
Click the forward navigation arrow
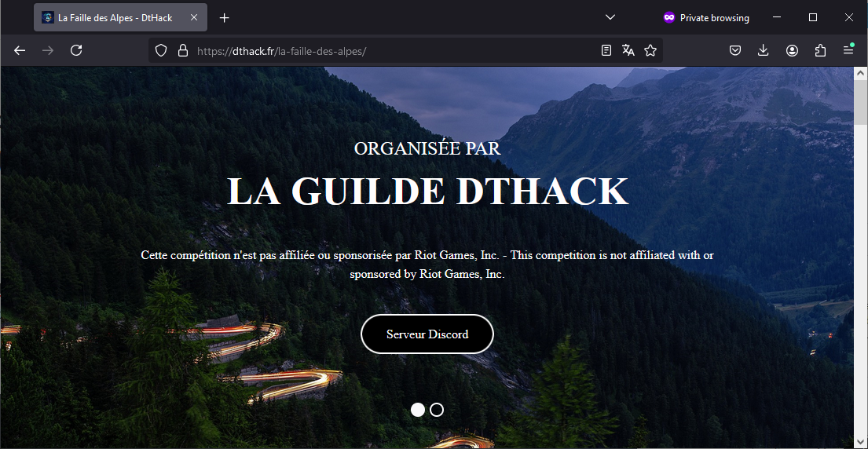(x=48, y=51)
